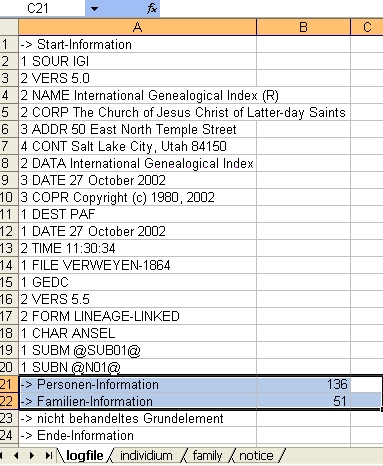Click the next sheet navigation arrow
The width and height of the screenshot is (383, 466).
(x=32, y=455)
